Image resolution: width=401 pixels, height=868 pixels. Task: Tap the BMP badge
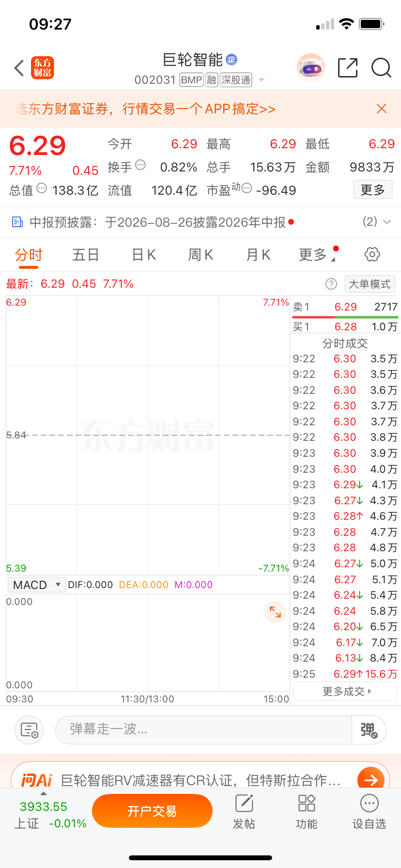(191, 80)
